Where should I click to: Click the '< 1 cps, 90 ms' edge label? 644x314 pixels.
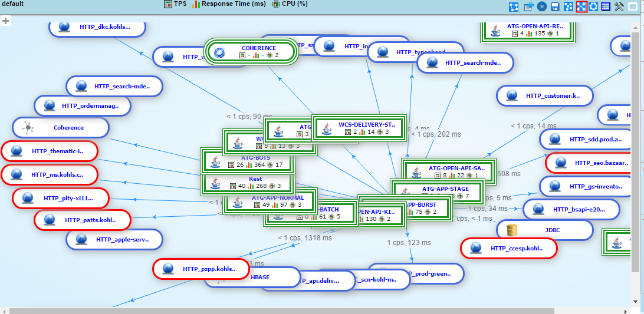point(249,117)
